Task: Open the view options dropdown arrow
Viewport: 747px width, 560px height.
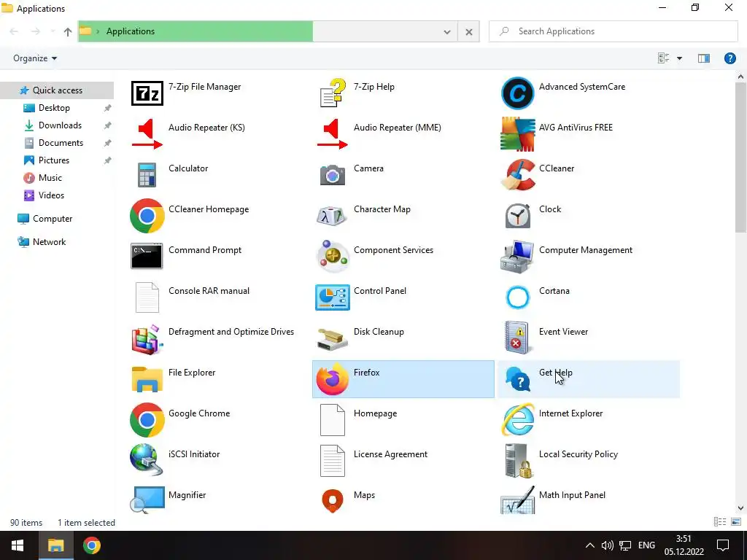Action: [x=679, y=58]
